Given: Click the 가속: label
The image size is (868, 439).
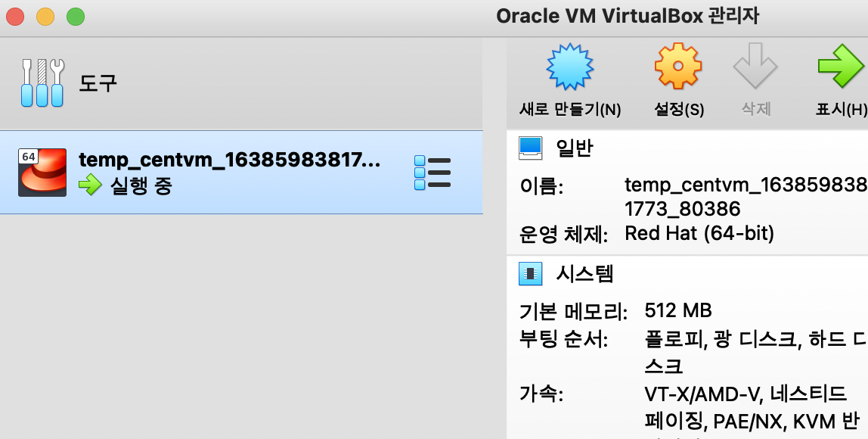Looking at the screenshot, I should [x=541, y=394].
